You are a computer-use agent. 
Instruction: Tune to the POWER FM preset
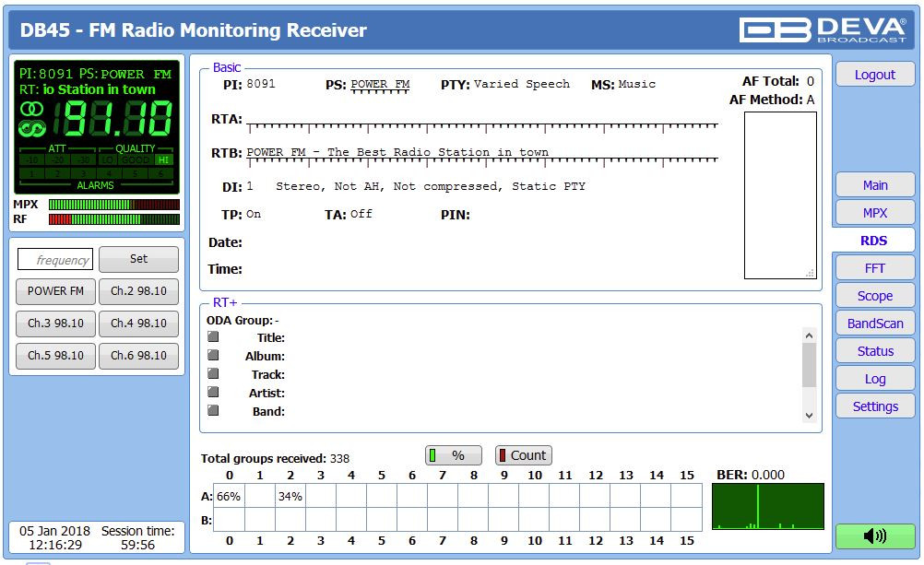click(55, 291)
